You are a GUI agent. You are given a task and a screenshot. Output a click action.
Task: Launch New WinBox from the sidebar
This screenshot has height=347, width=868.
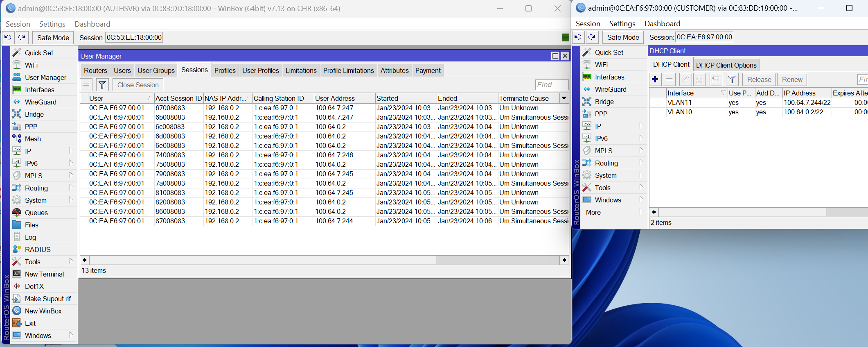44,311
